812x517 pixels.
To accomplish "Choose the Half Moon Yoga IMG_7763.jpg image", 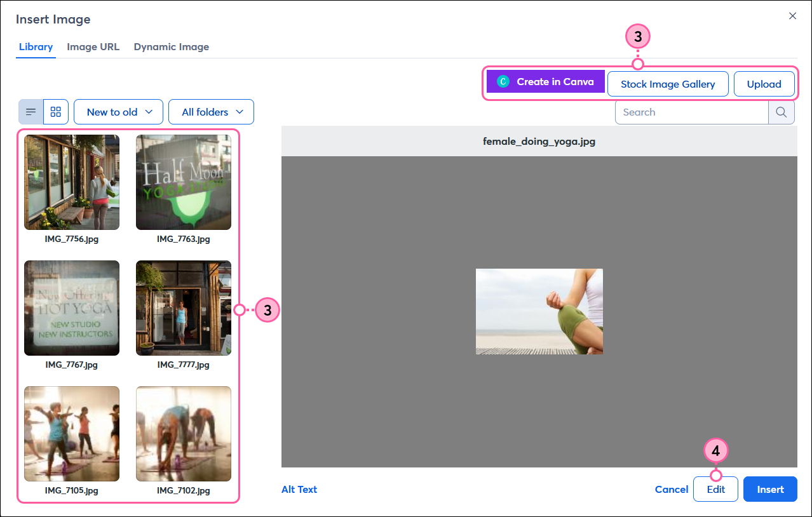I will point(184,182).
